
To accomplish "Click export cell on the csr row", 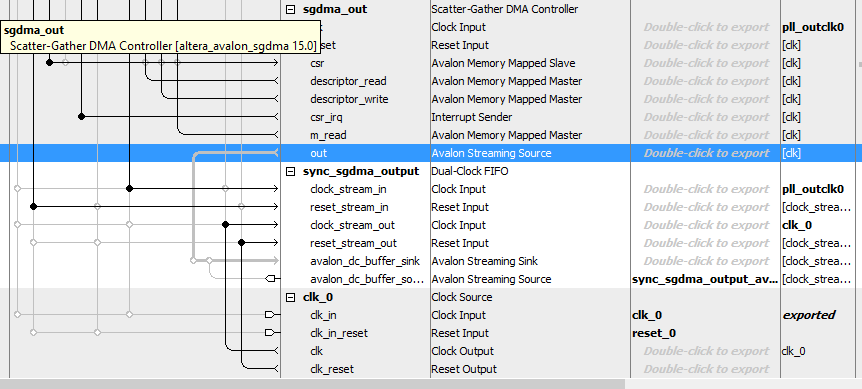I will (x=706, y=63).
